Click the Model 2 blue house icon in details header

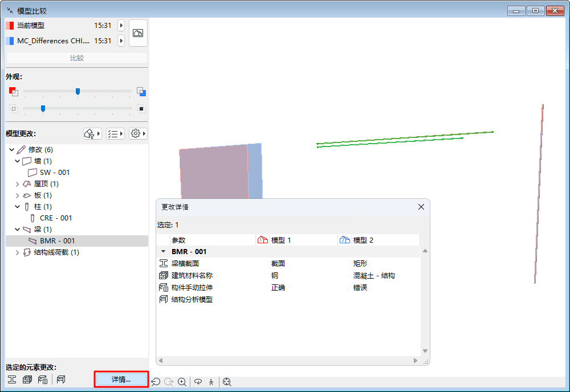coord(345,240)
